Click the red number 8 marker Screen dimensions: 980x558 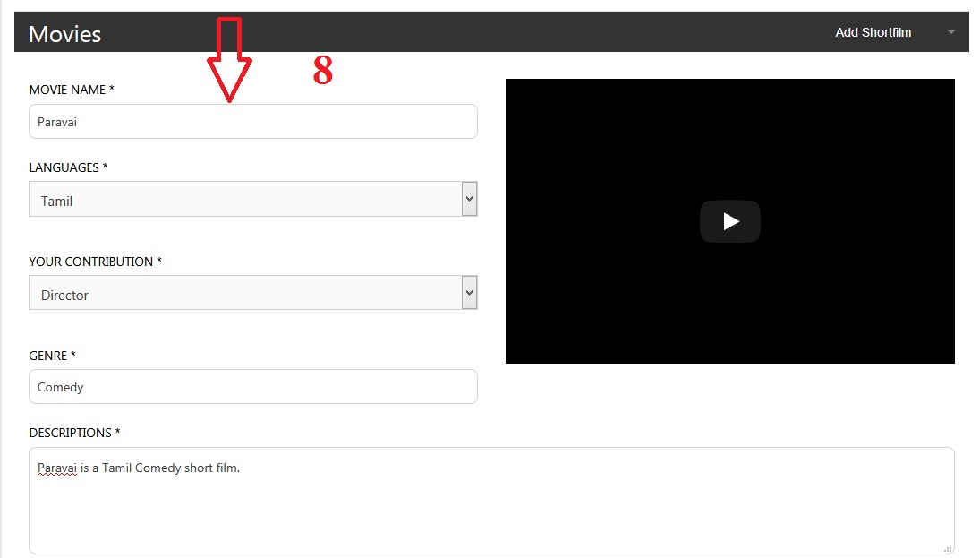tap(322, 70)
